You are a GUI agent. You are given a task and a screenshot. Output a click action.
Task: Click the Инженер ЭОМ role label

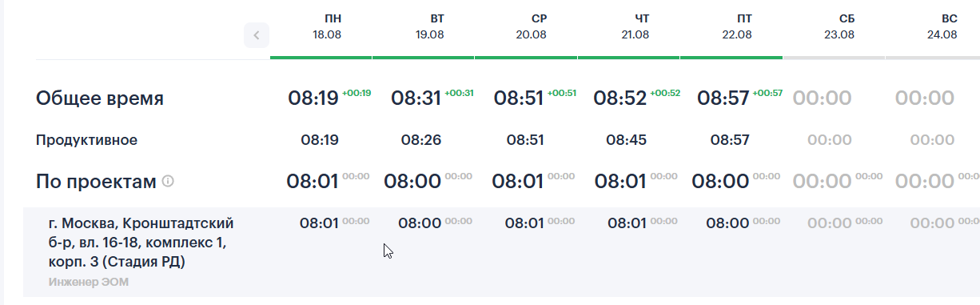coord(88,282)
